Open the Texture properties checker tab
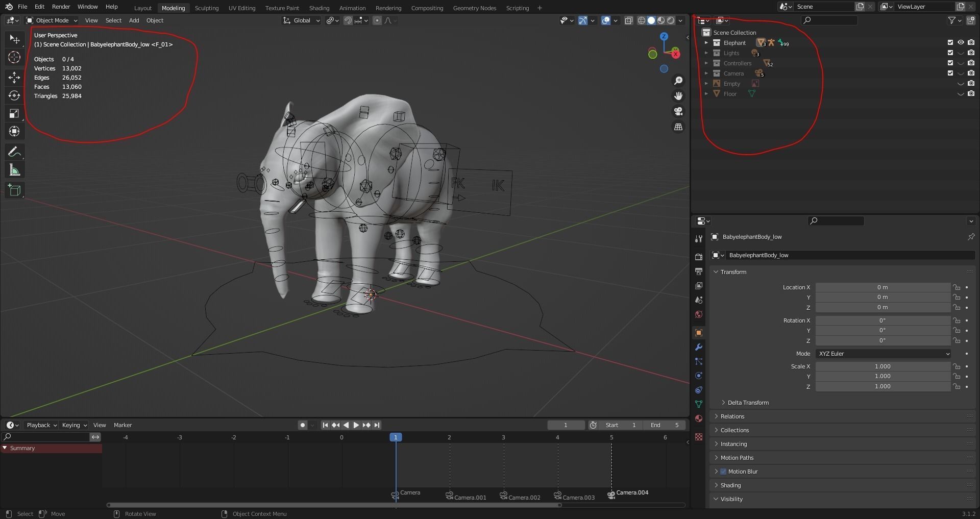The width and height of the screenshot is (980, 519). 699,437
